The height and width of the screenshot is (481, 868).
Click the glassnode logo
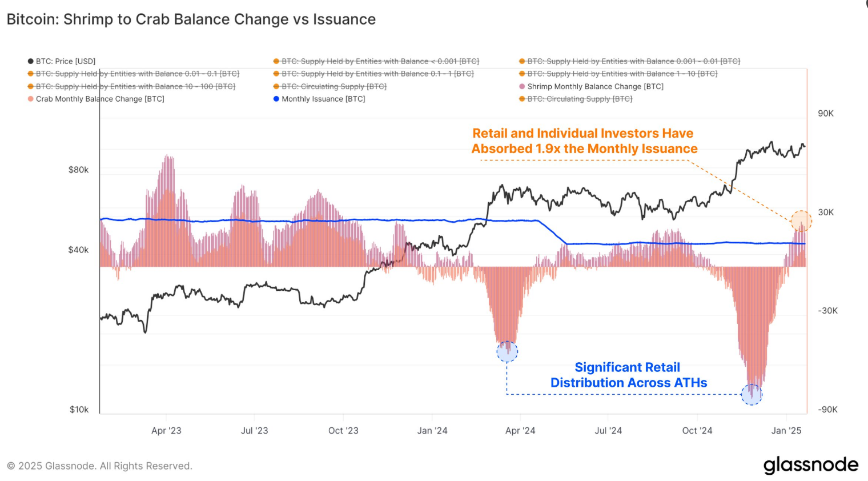pyautogui.click(x=811, y=465)
